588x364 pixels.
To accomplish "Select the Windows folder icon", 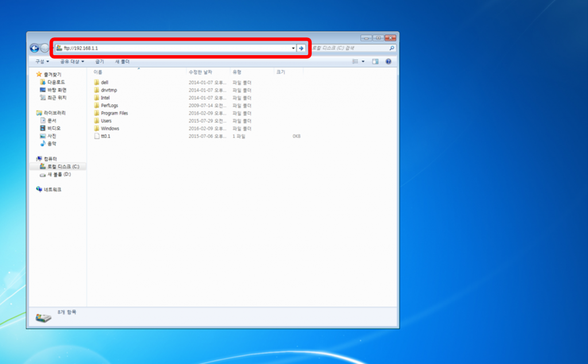I will pyautogui.click(x=96, y=129).
